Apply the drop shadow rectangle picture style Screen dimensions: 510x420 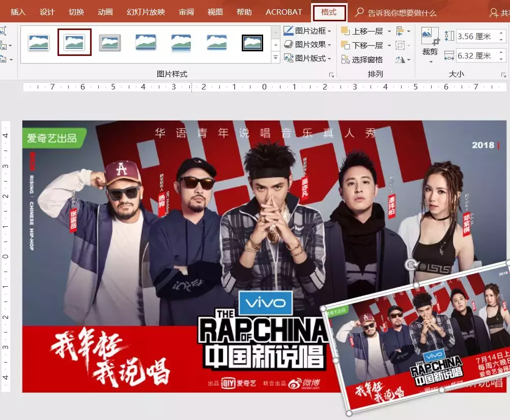point(146,43)
